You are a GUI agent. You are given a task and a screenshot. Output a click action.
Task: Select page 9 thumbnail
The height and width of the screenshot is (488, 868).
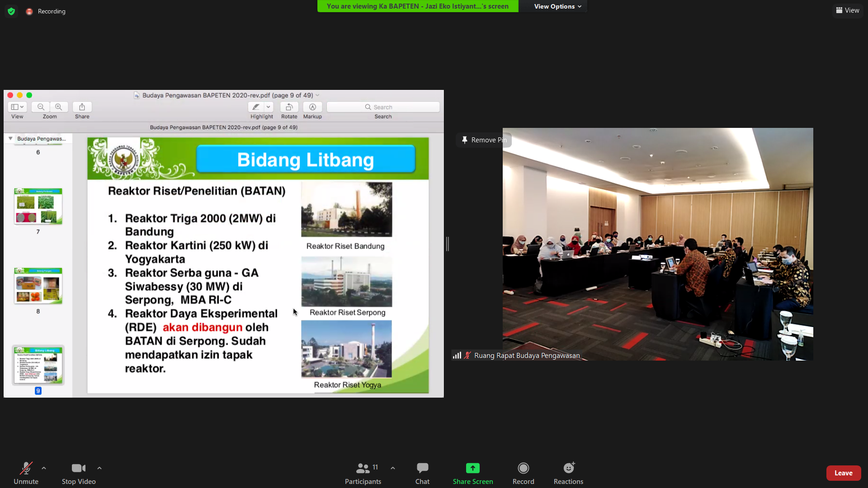(x=38, y=365)
